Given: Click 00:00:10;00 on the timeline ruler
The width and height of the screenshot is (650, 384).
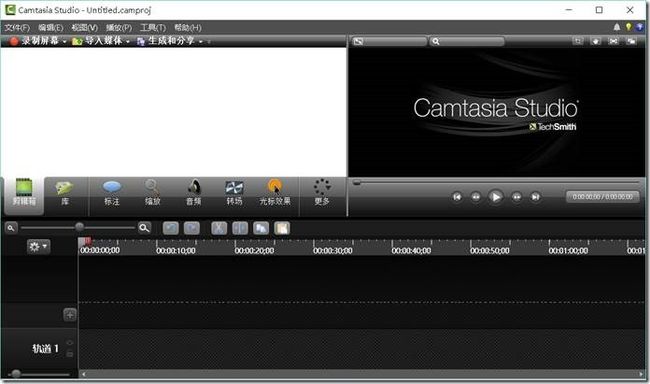Looking at the screenshot, I should 176,251.
